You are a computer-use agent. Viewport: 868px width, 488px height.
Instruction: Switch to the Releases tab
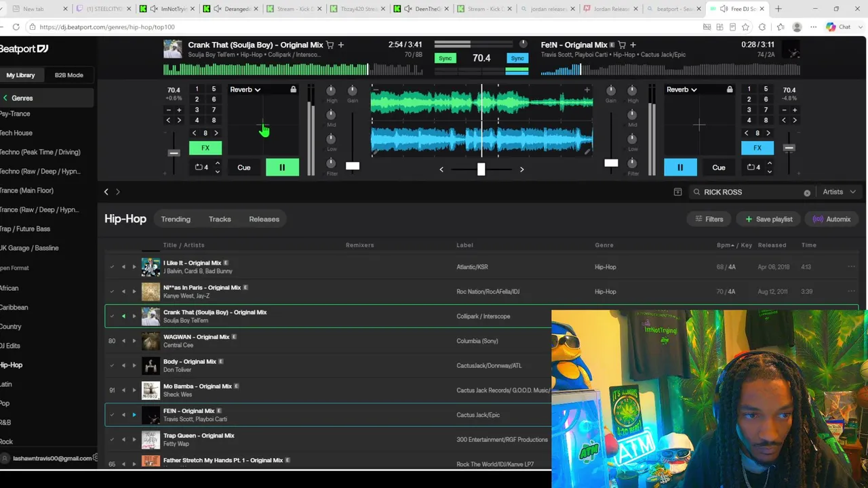click(x=264, y=219)
